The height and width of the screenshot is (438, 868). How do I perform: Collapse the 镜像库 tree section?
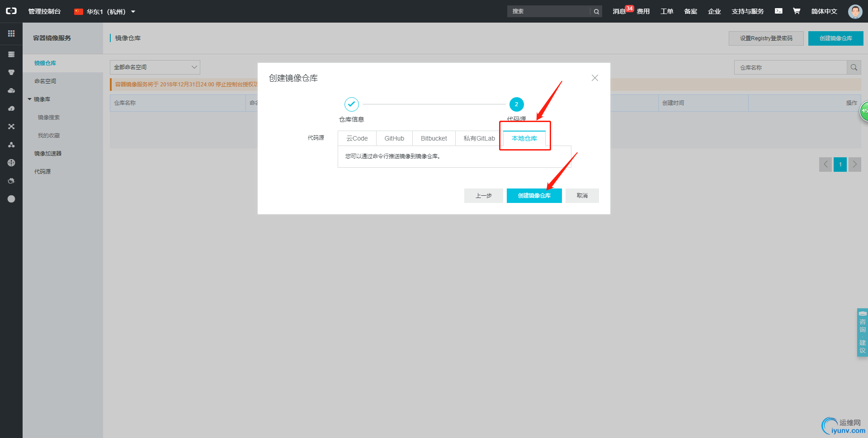coord(30,99)
